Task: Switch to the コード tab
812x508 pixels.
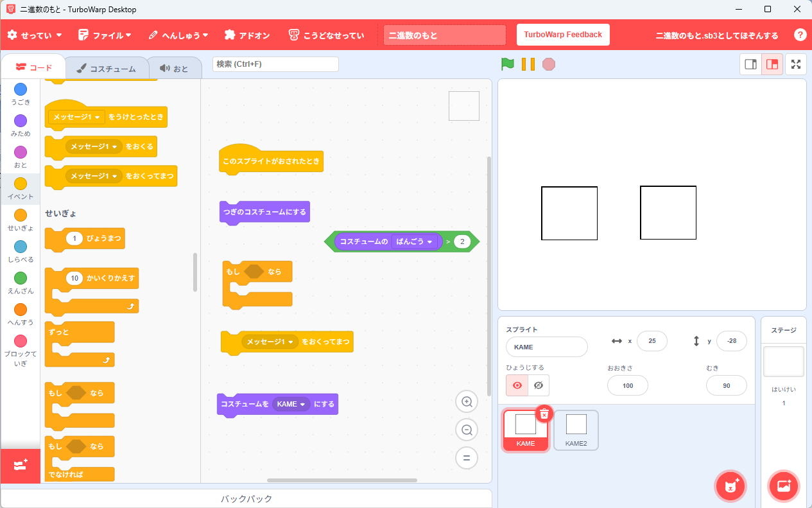Action: (33, 67)
